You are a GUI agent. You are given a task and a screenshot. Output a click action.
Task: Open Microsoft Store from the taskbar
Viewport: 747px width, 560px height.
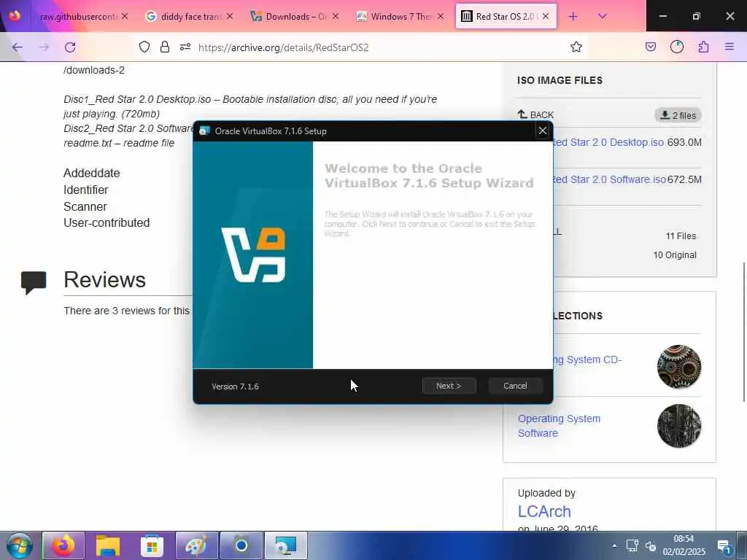[x=152, y=545]
